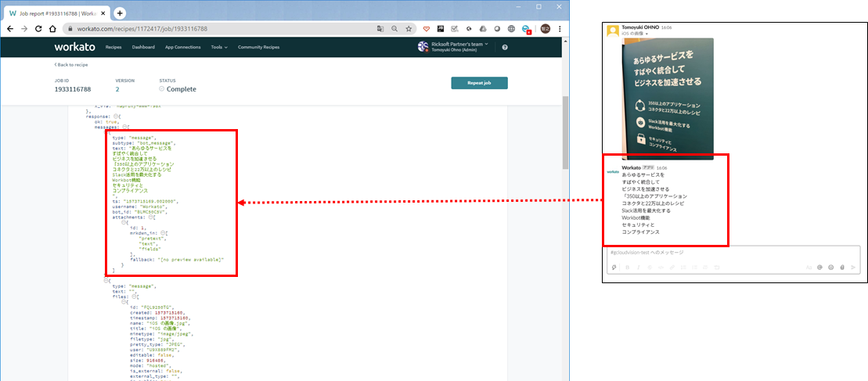Image resolution: width=868 pixels, height=381 pixels.
Task: Reload the Workato job page
Action: [38, 28]
